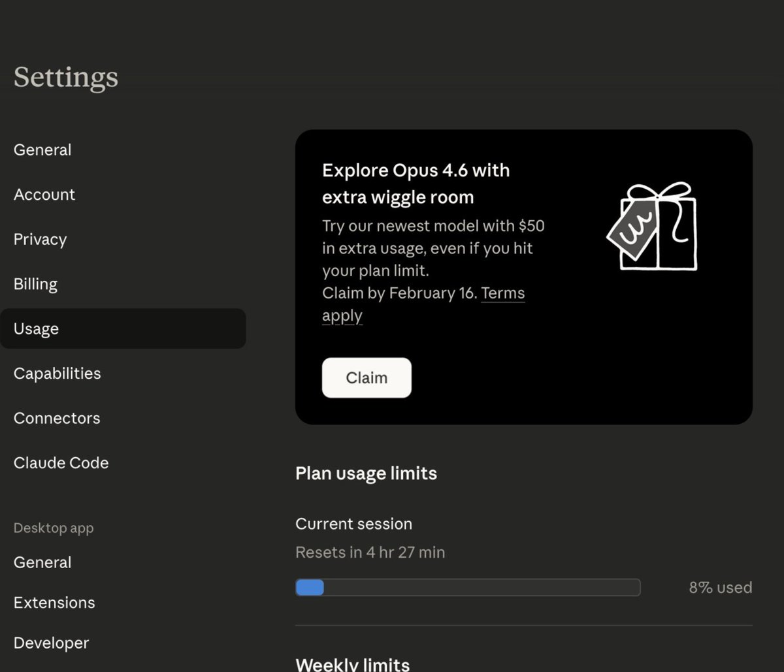Screen dimensions: 784x672
Task: Click the Resets in 4 hr 27 min text
Action: pyautogui.click(x=370, y=552)
